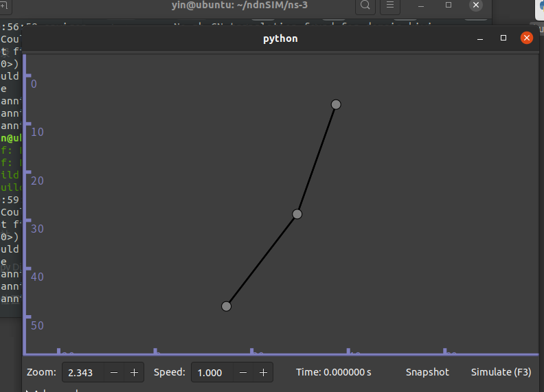Click the link between middle and bottom nodes
The height and width of the screenshot is (392, 544).
coord(262,260)
